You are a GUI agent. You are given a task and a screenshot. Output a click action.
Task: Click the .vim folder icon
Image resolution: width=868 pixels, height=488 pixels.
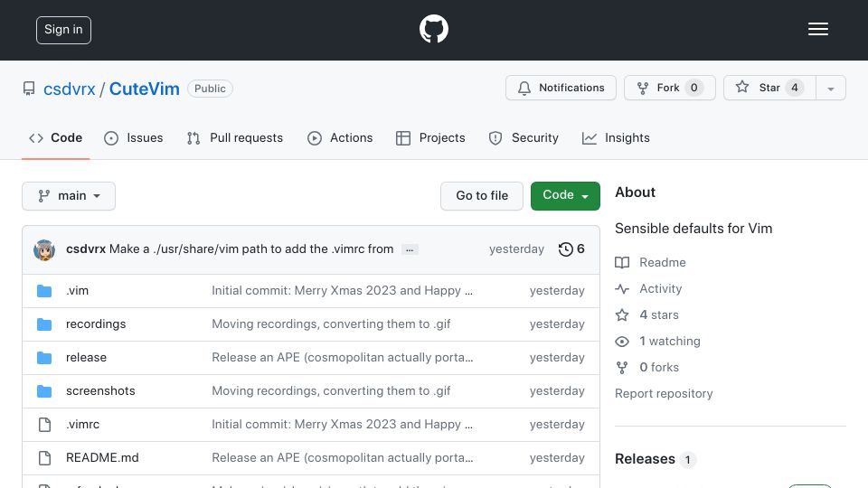pos(44,291)
